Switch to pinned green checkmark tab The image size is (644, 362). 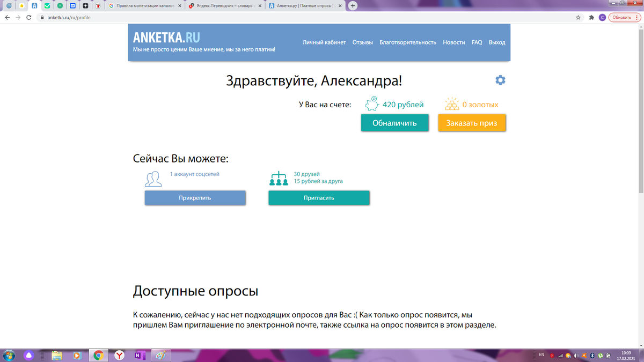pos(47,5)
